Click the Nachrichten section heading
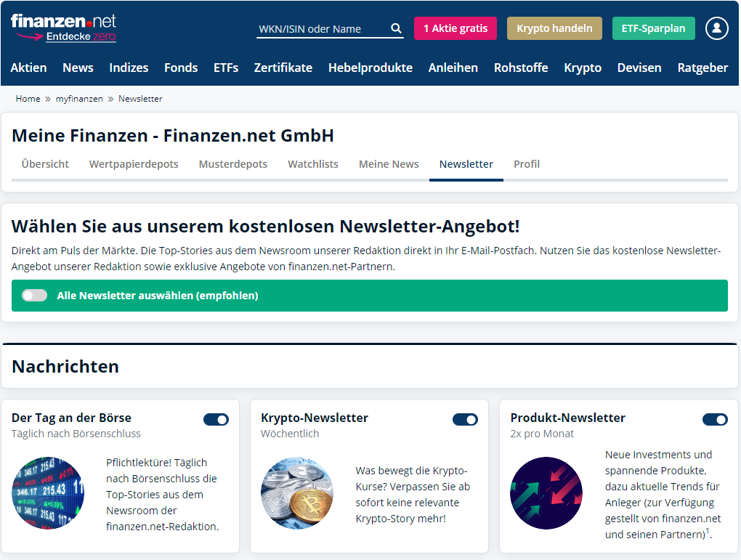 click(x=65, y=366)
